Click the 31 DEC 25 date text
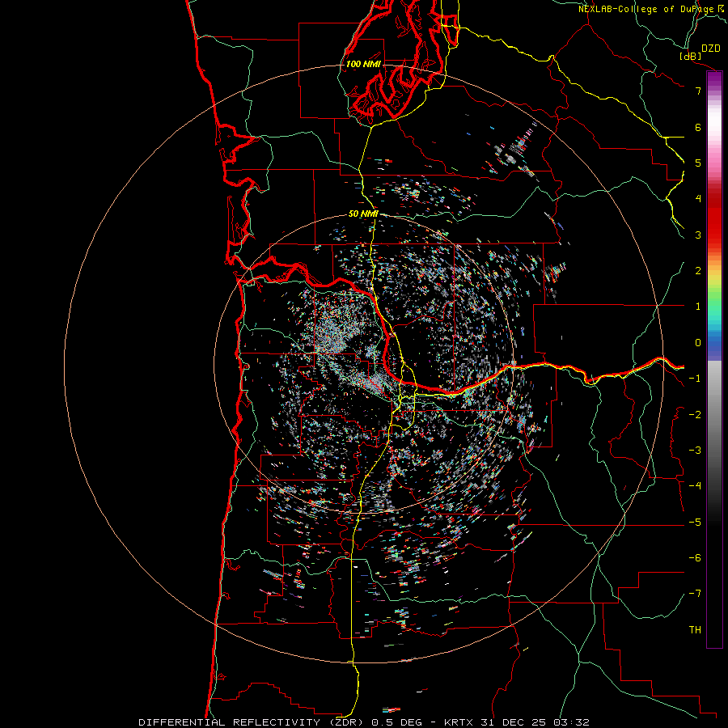This screenshot has width=728, height=728. pyautogui.click(x=513, y=722)
